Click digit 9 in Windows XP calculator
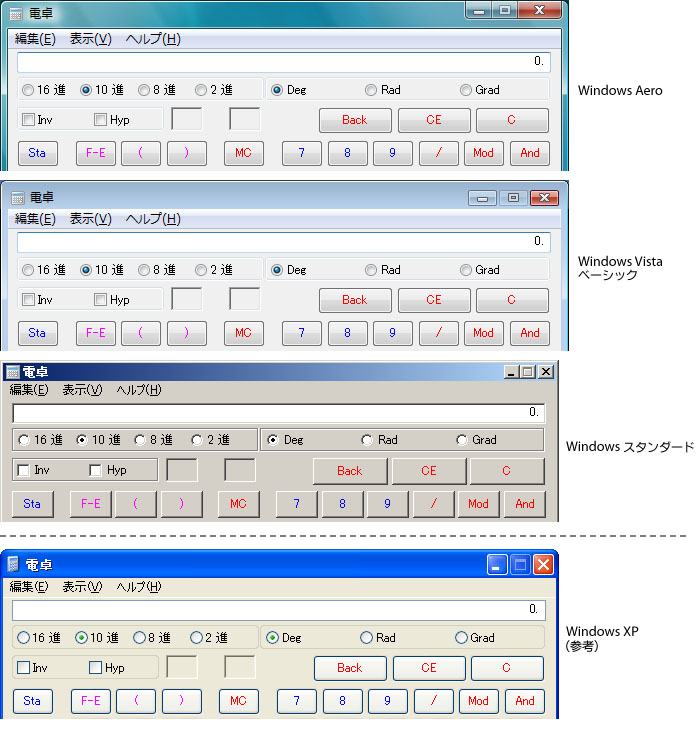 388,701
